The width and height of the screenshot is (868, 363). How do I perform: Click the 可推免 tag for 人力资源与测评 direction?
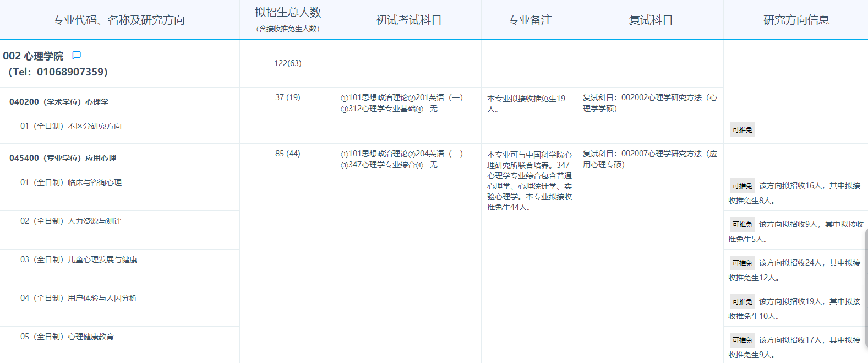pyautogui.click(x=742, y=225)
